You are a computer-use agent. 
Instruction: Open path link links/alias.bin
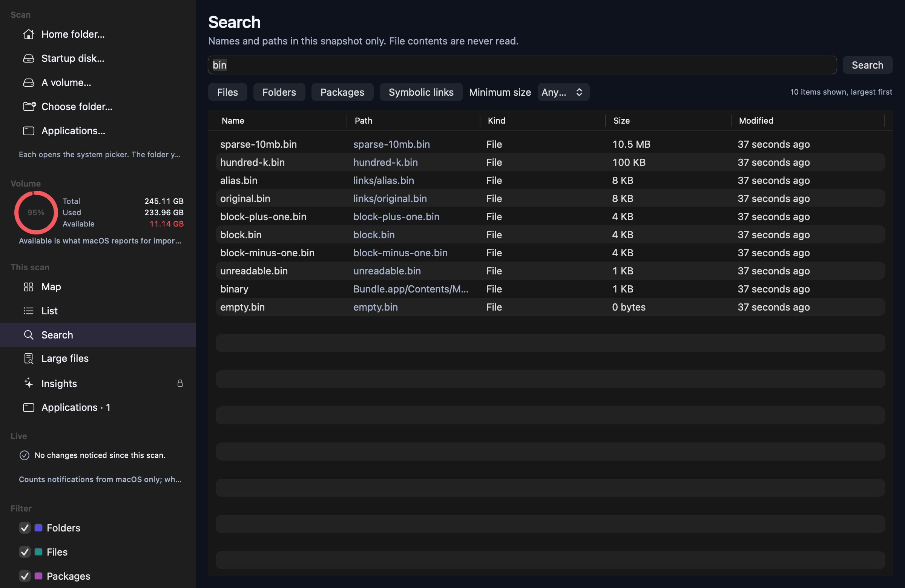point(383,181)
